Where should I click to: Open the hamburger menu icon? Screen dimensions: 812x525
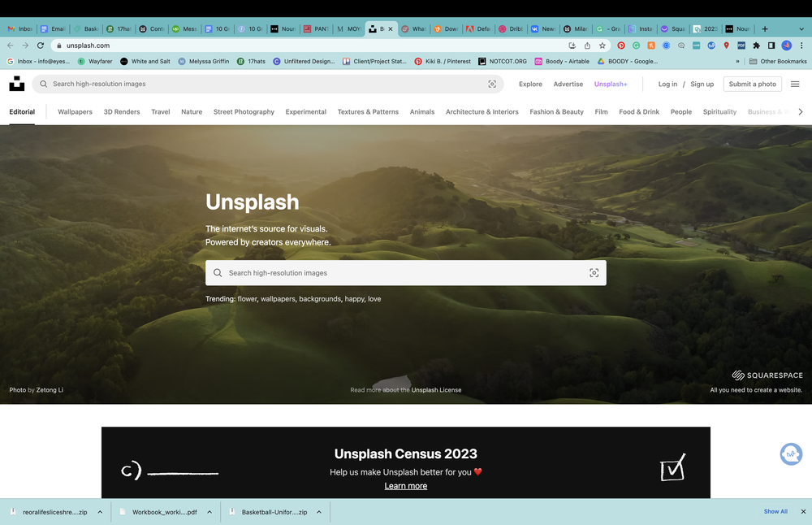[795, 84]
